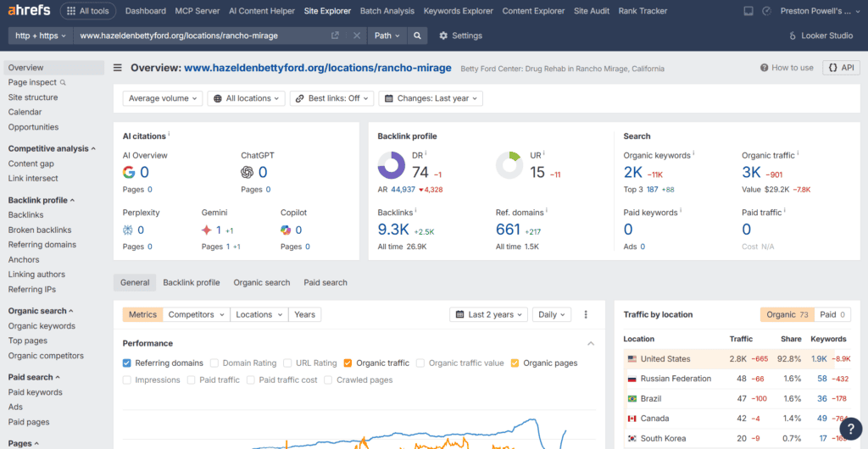Click the search magnifier button
The width and height of the screenshot is (868, 449).
(x=417, y=36)
